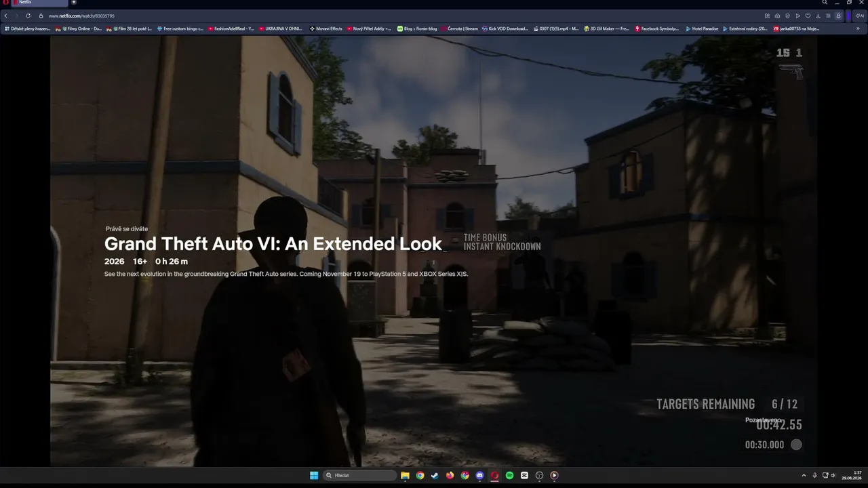Open Discord from the taskbar
868x488 pixels.
tap(479, 475)
